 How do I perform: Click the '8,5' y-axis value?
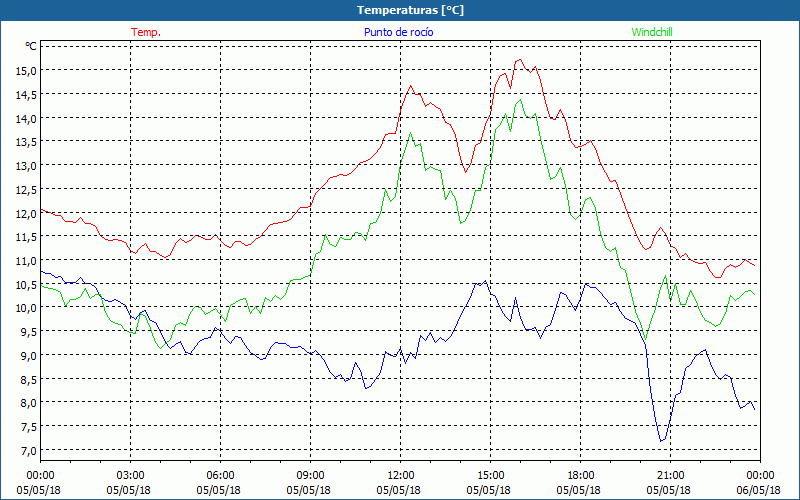(29, 380)
